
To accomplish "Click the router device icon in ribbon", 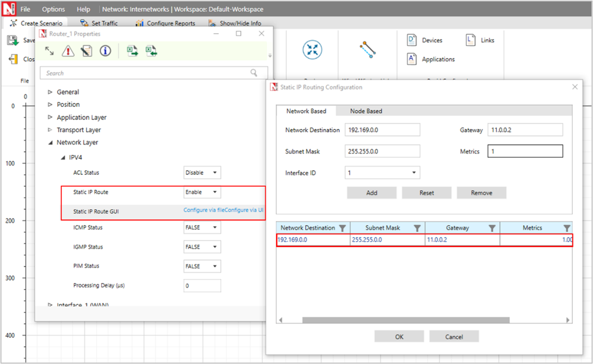I will (x=312, y=50).
